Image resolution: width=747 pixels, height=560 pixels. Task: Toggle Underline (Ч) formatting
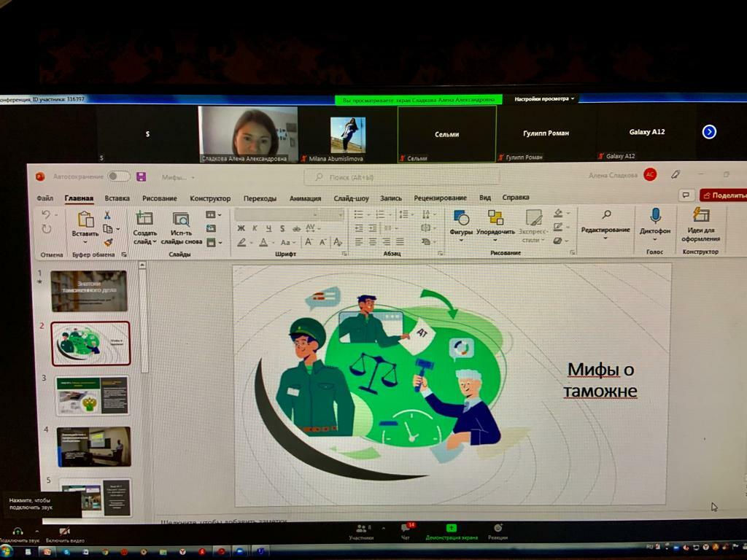(268, 228)
